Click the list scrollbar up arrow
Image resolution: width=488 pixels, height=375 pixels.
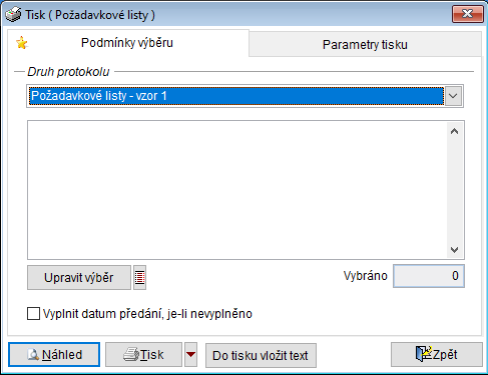pyautogui.click(x=454, y=131)
